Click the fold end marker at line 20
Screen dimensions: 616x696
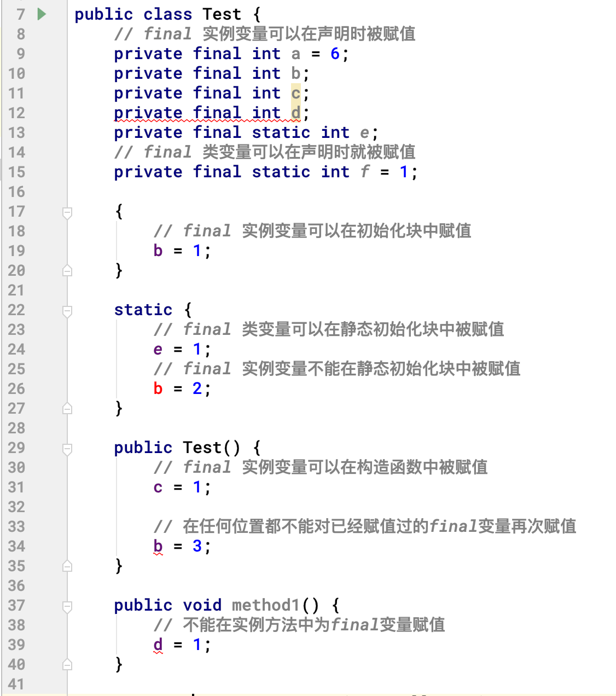pyautogui.click(x=67, y=270)
